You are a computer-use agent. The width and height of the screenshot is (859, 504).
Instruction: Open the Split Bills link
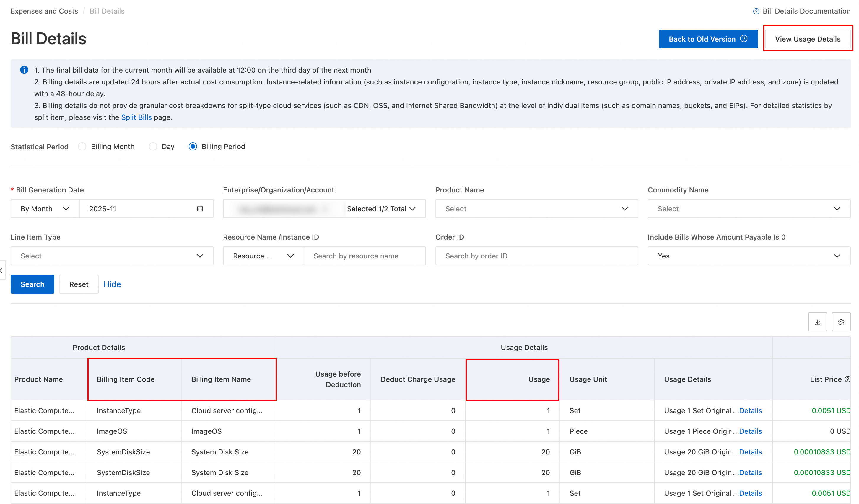tap(136, 117)
